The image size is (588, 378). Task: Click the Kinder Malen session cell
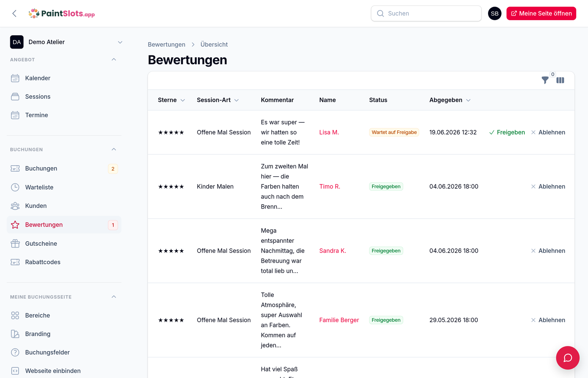pyautogui.click(x=215, y=187)
